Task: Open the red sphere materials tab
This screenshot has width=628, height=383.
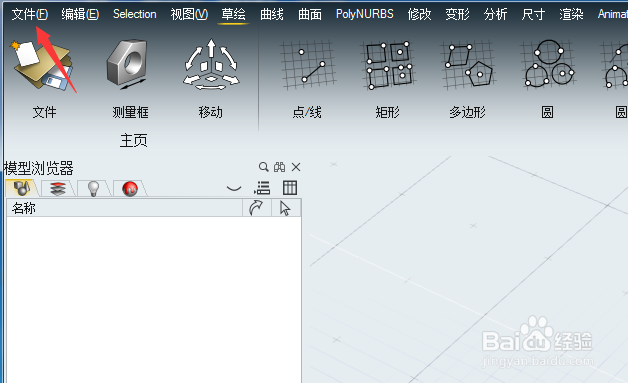Action: tap(130, 188)
